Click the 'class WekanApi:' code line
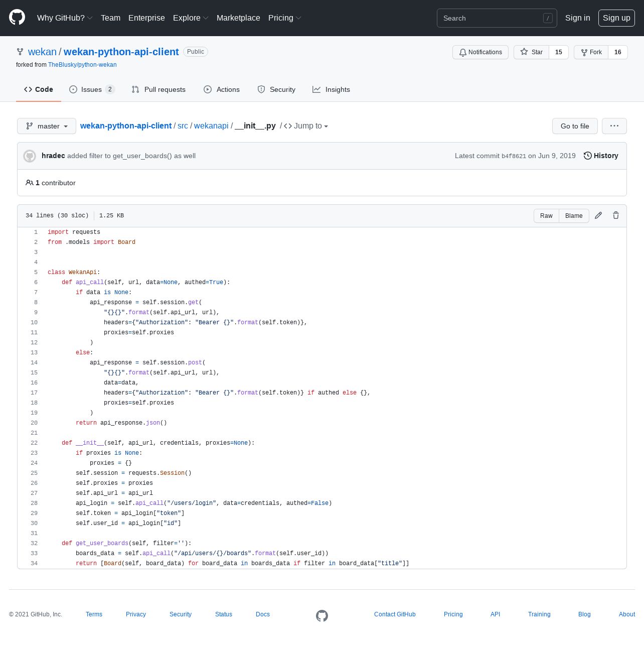Image resolution: width=644 pixels, height=647 pixels. tap(74, 272)
